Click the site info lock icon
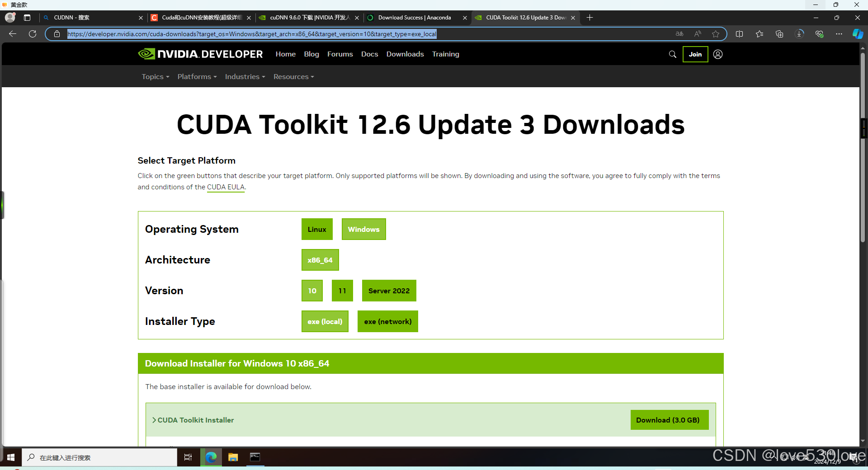868x470 pixels. pos(57,34)
